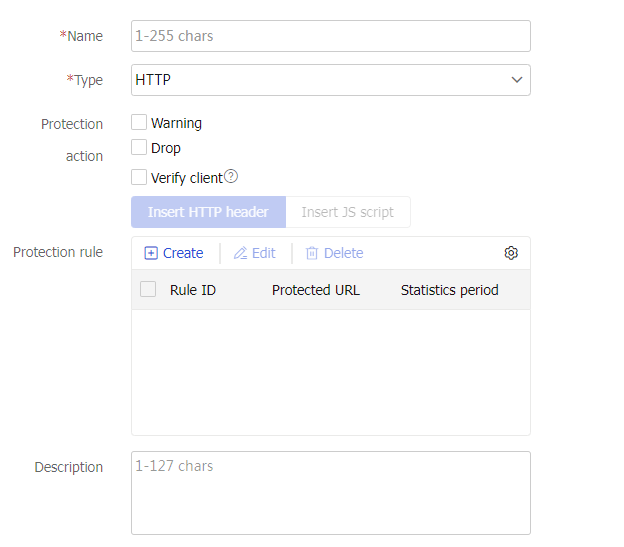Click the Protected URL column header
Screen dimensions: 624x547
click(x=316, y=290)
